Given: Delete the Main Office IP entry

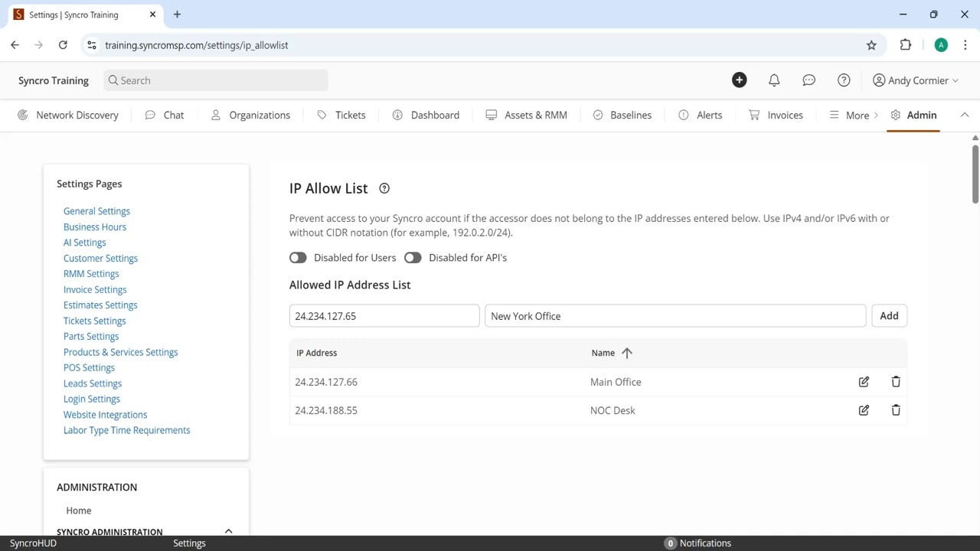Looking at the screenshot, I should (x=896, y=382).
